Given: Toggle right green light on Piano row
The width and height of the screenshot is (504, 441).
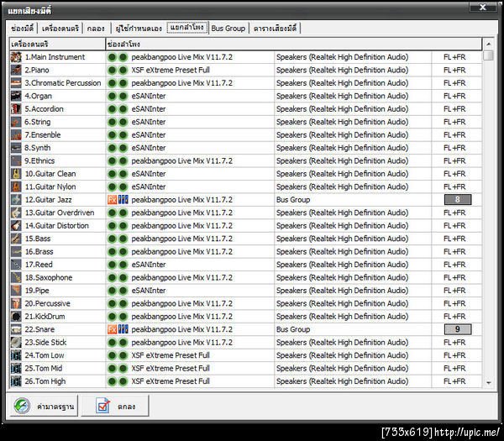Looking at the screenshot, I should point(123,70).
